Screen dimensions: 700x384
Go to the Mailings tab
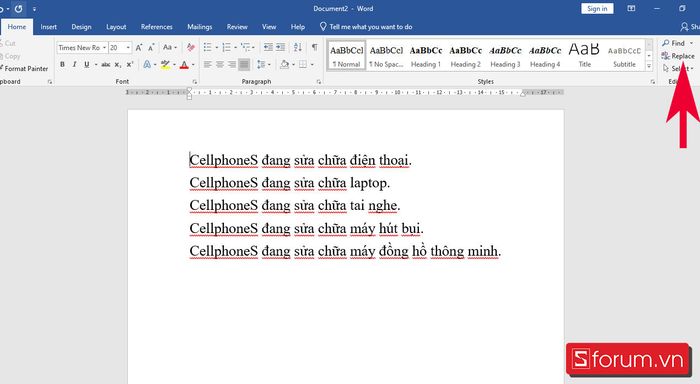click(x=200, y=27)
